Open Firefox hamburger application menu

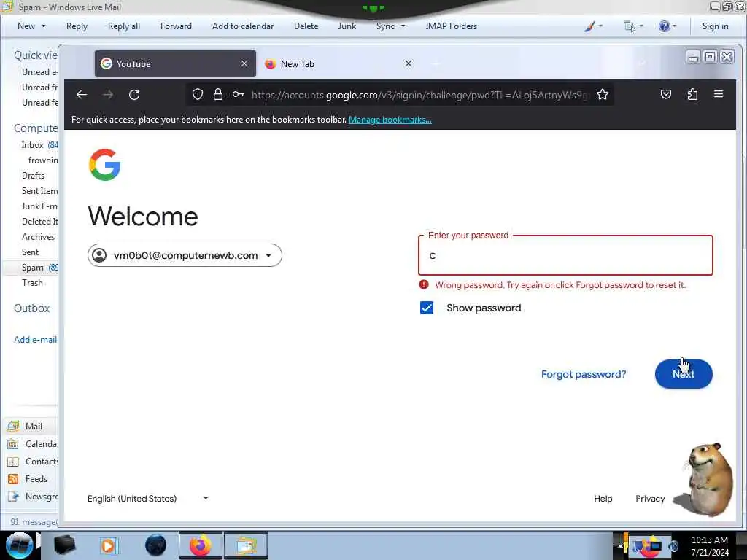pyautogui.click(x=719, y=94)
